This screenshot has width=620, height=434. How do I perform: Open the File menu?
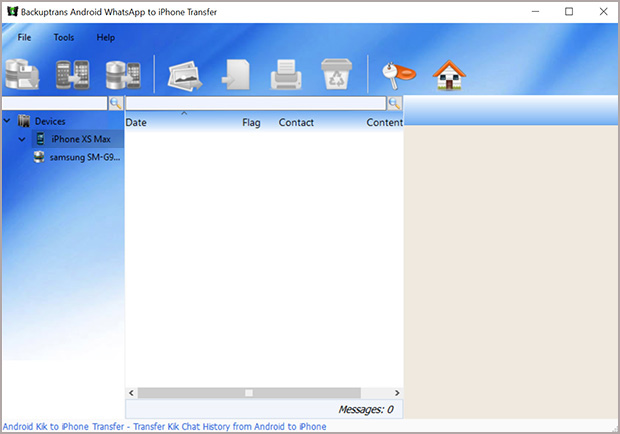click(24, 37)
